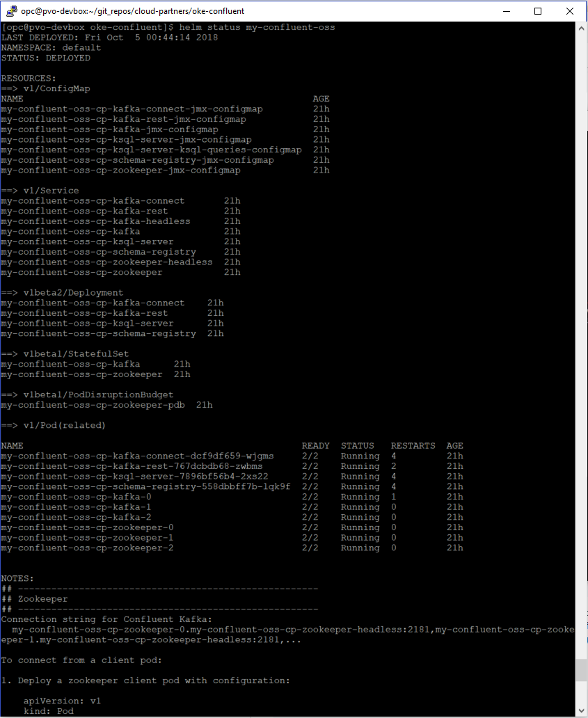Viewport: 588px width, 718px height.
Task: Click the cp-kafka-2 pod name
Action: (76, 518)
